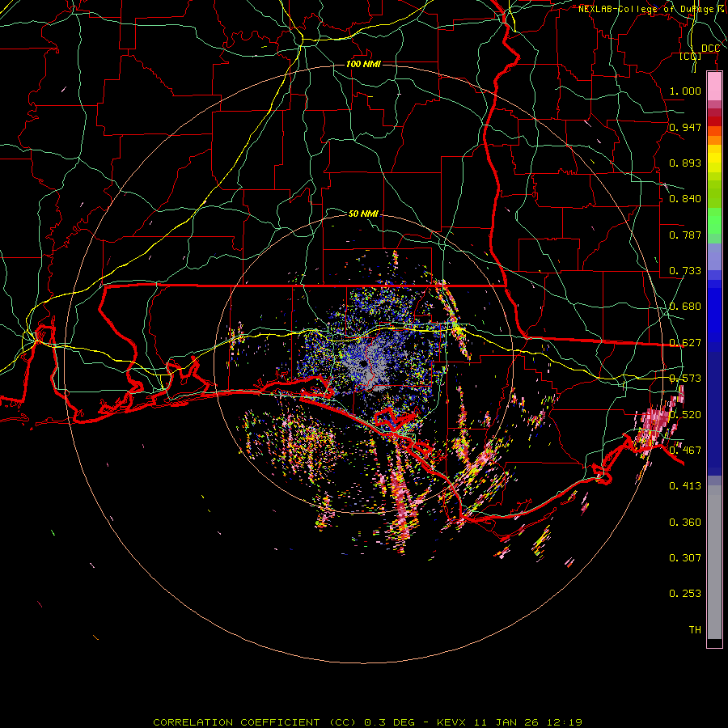Click the black radar site dot at center
The height and width of the screenshot is (728, 728).
pyautogui.click(x=363, y=364)
